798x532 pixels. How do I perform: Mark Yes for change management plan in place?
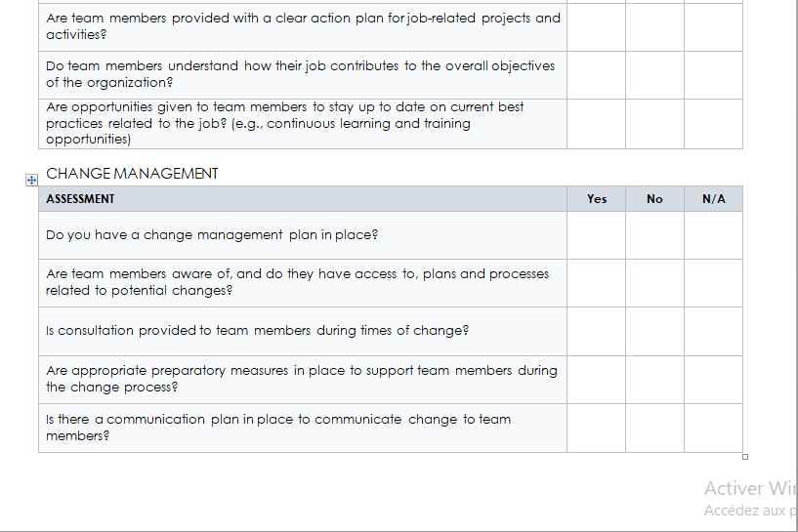597,235
